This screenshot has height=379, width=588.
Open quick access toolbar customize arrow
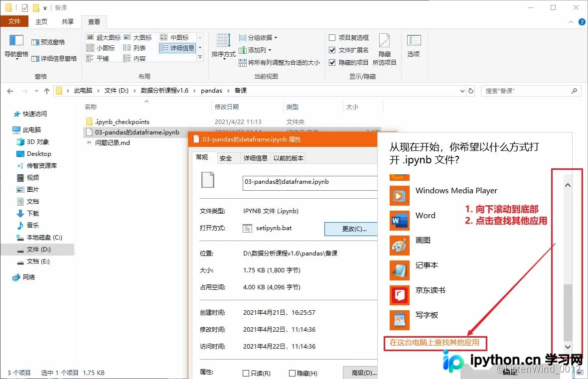tap(45, 8)
